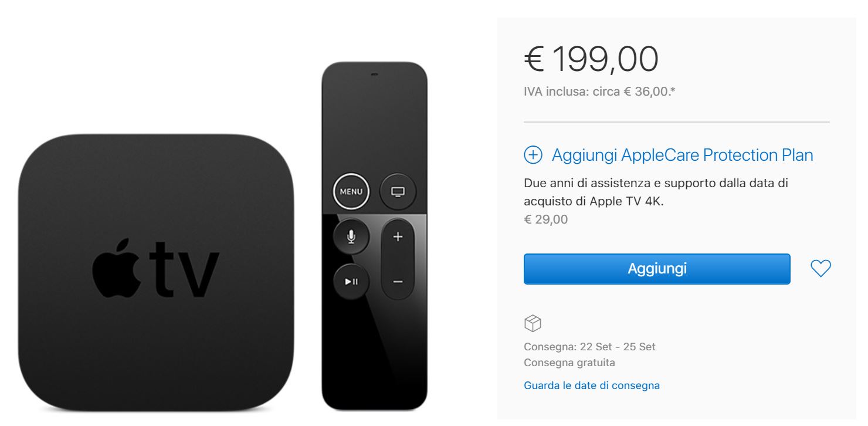The height and width of the screenshot is (426, 868).
Task: Click the Consegna 22 Set - 25 Set text
Action: [x=589, y=346]
